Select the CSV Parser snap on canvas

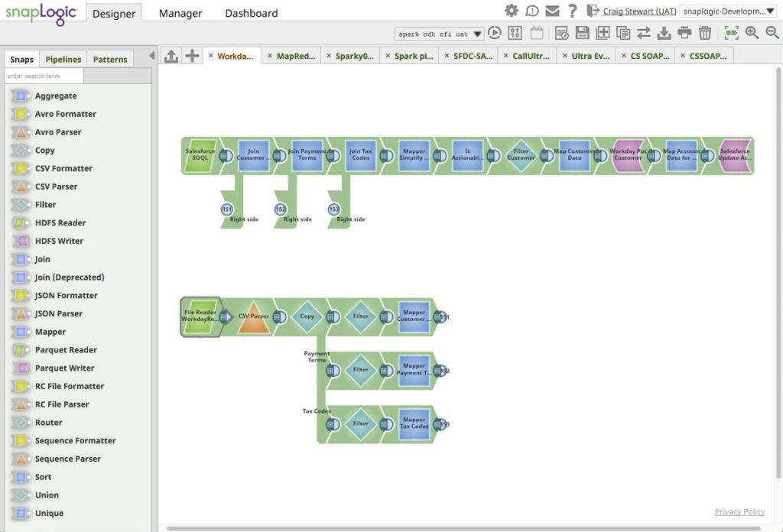pos(254,317)
